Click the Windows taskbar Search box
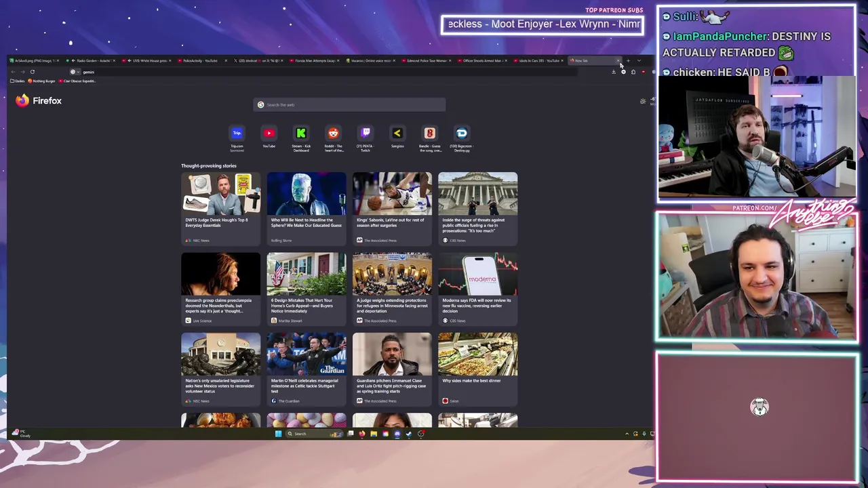The height and width of the screenshot is (488, 868). tap(314, 434)
